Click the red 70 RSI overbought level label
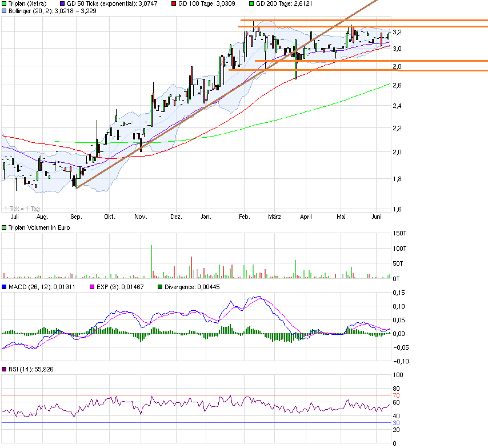488x448 pixels. [x=397, y=395]
